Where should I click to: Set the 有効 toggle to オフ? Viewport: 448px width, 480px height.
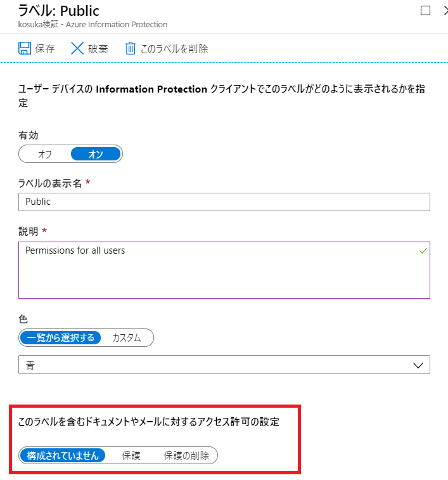tap(45, 154)
